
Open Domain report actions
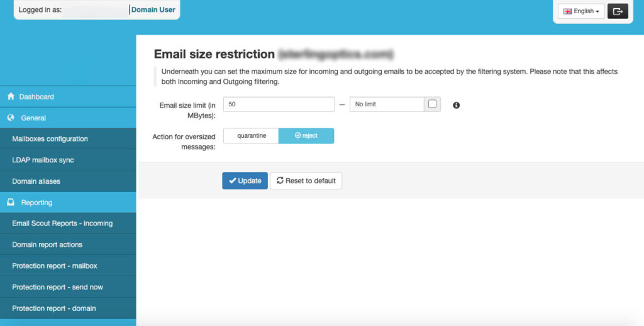68,245
